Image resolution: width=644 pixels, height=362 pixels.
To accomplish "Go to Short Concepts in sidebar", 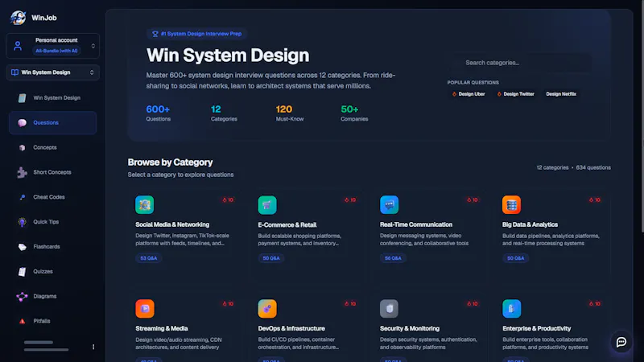I will tap(52, 172).
